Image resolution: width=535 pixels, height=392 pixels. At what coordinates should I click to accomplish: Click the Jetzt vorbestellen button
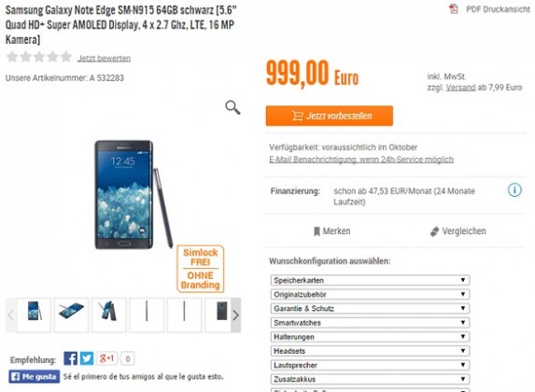tap(330, 116)
